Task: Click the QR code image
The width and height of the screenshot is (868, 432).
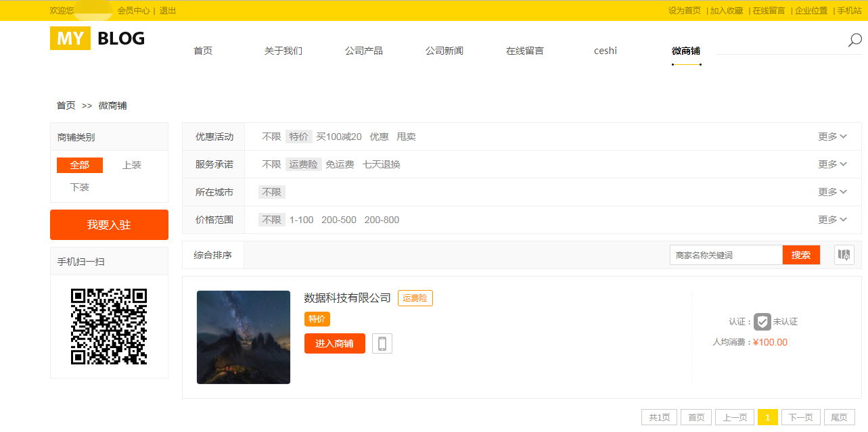Action: [109, 327]
